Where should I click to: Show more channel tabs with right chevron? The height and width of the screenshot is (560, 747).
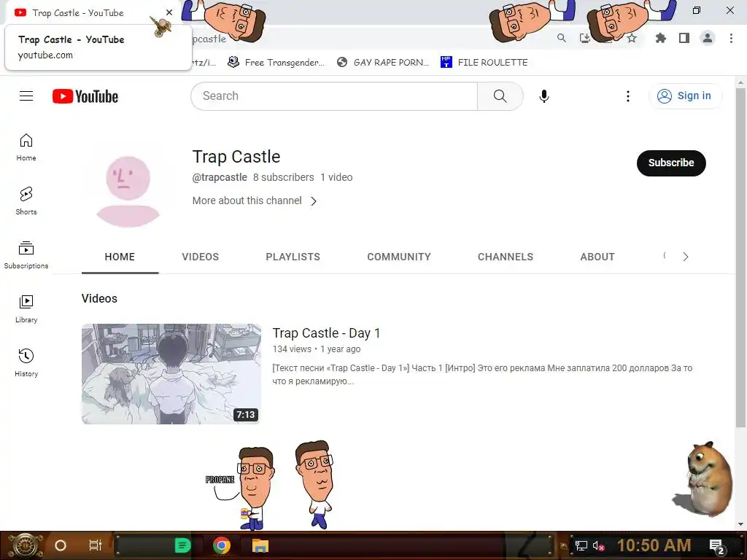[686, 257]
